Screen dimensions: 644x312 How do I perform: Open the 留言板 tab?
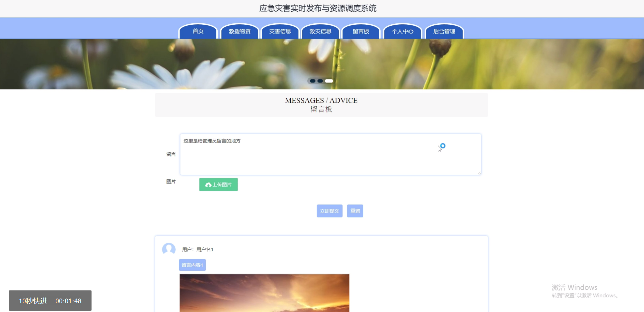[x=361, y=31]
